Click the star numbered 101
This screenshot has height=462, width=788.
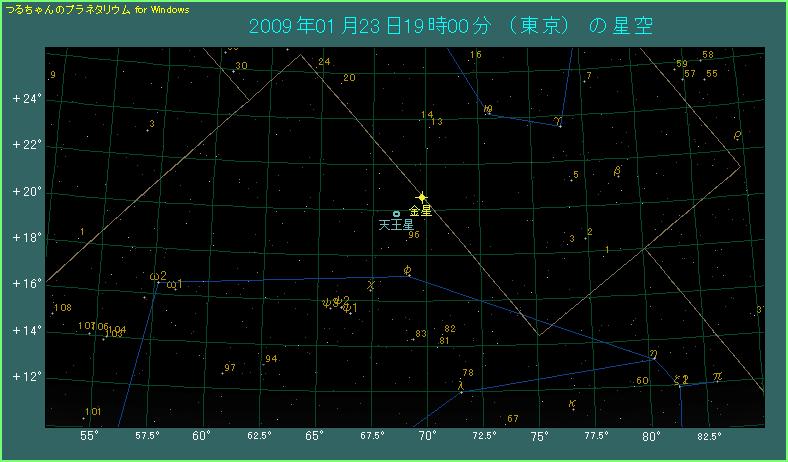click(x=93, y=412)
